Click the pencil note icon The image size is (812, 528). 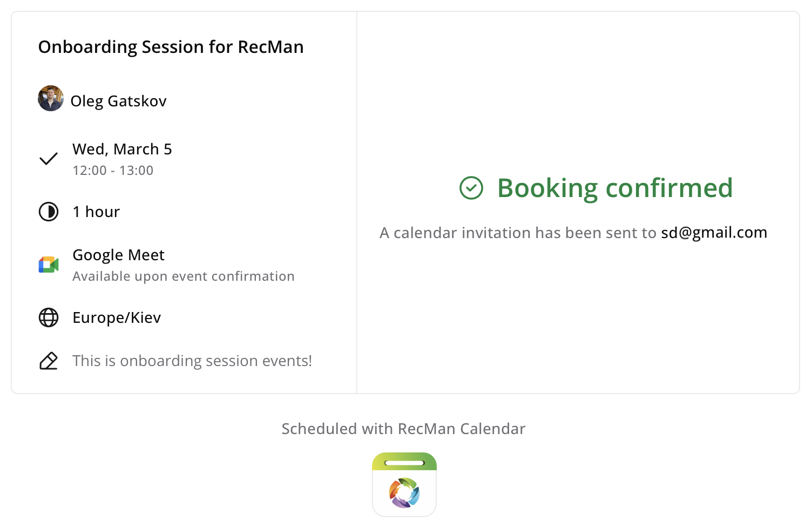(49, 361)
